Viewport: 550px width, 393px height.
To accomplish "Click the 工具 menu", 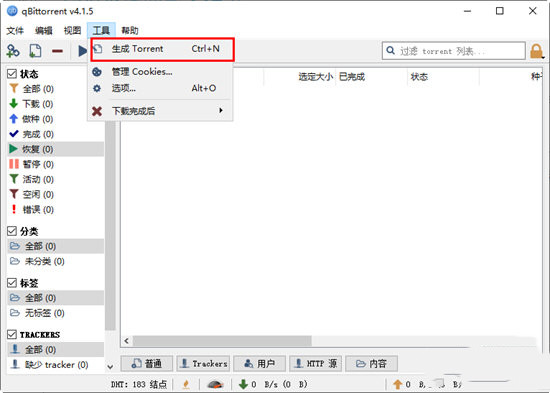I will (101, 31).
